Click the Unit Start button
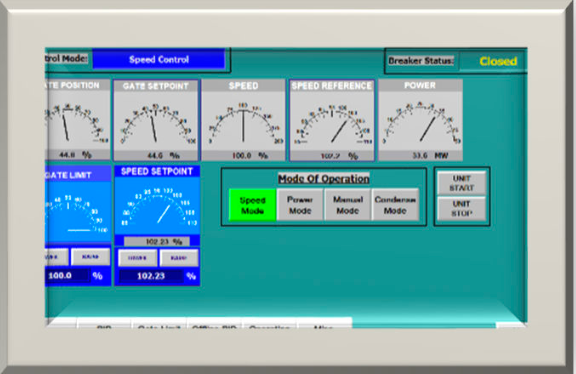Screen dimensions: 576x374 click(x=462, y=183)
